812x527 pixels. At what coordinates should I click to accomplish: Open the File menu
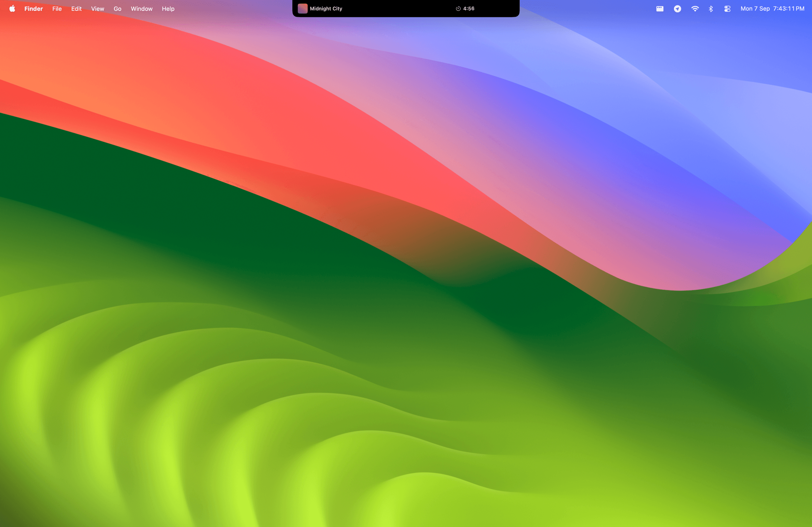tap(57, 9)
